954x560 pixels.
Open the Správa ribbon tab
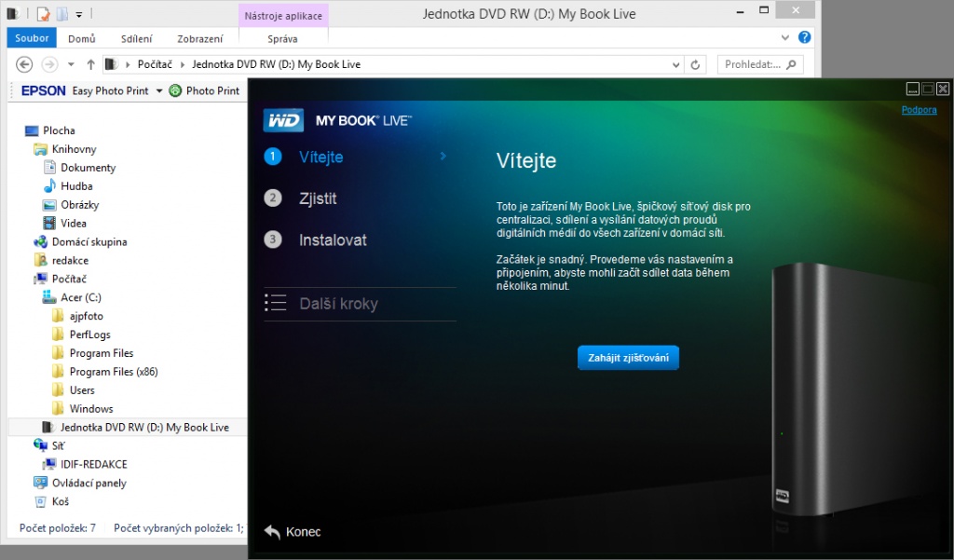[282, 38]
